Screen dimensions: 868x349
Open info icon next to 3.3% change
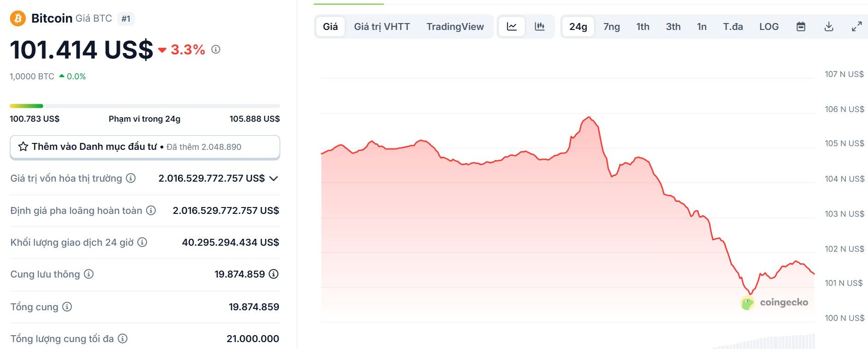click(216, 49)
